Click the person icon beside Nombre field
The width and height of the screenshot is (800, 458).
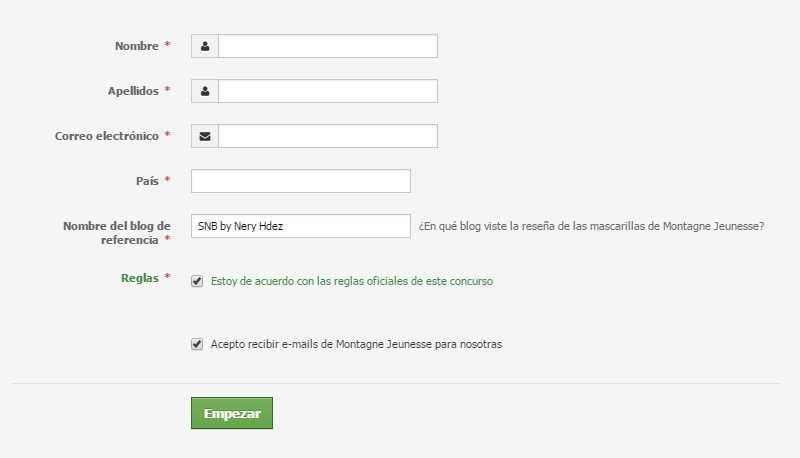pos(205,46)
